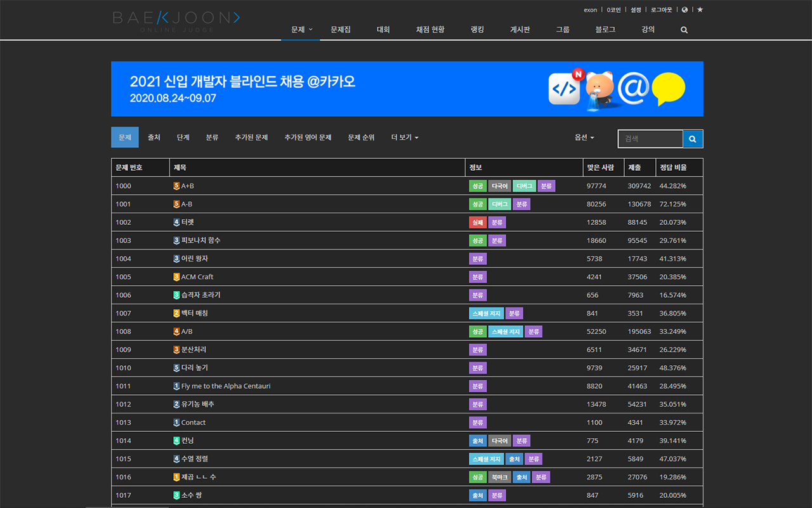Click the 97774 solved count for A+B
This screenshot has height=508, width=812.
(596, 186)
